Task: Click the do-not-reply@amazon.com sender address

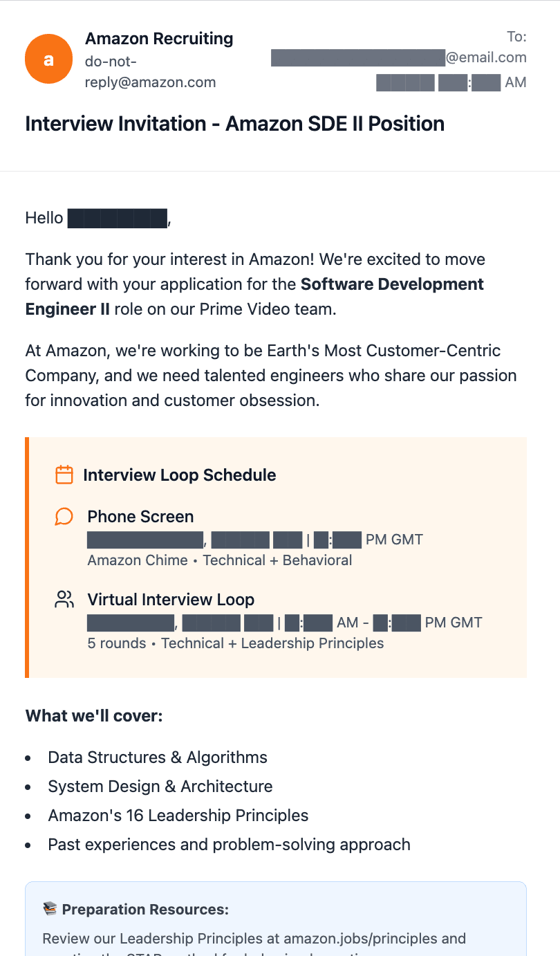Action: click(150, 72)
